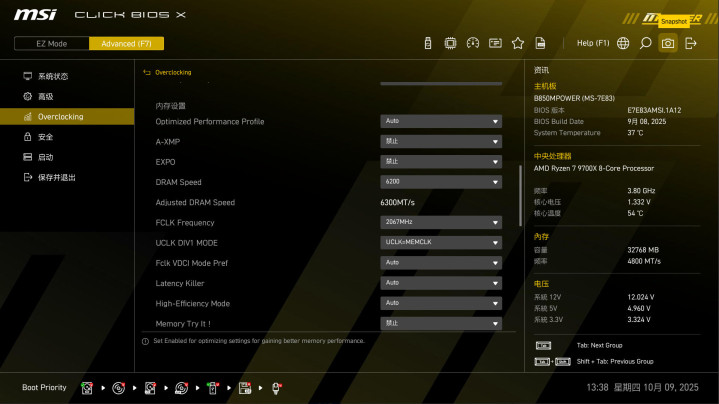This screenshot has width=719, height=404.
Task: Select the first hard disk boot priority icon
Action: point(87,388)
